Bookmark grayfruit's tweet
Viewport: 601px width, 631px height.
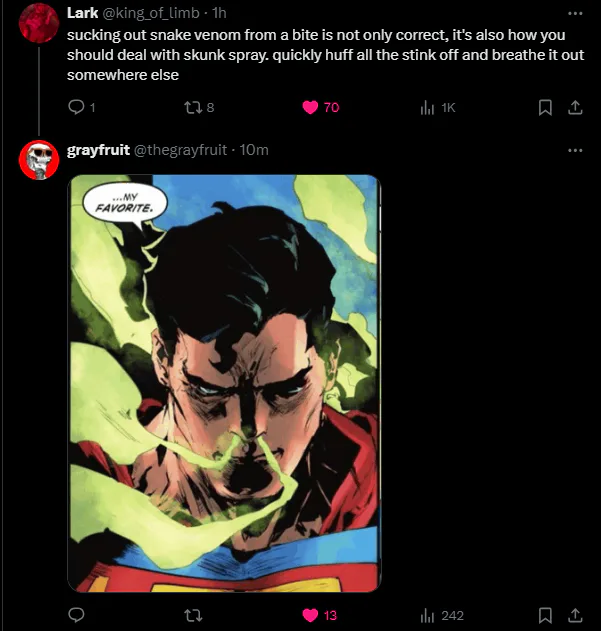point(545,615)
